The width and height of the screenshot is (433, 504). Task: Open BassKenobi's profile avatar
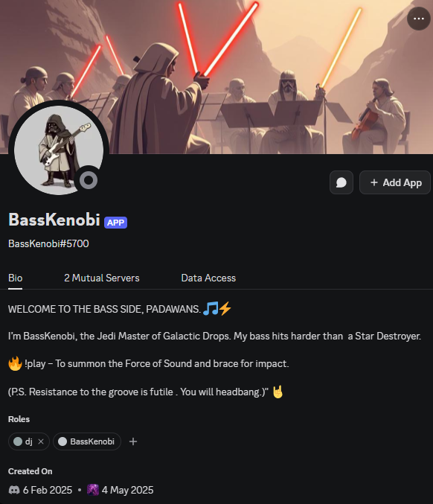point(59,150)
